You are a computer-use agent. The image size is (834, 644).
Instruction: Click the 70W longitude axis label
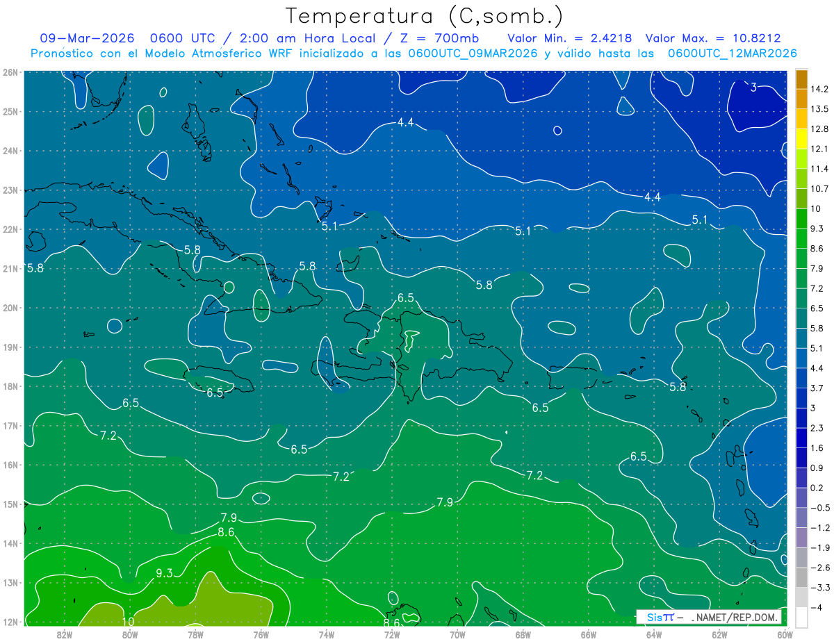457,634
